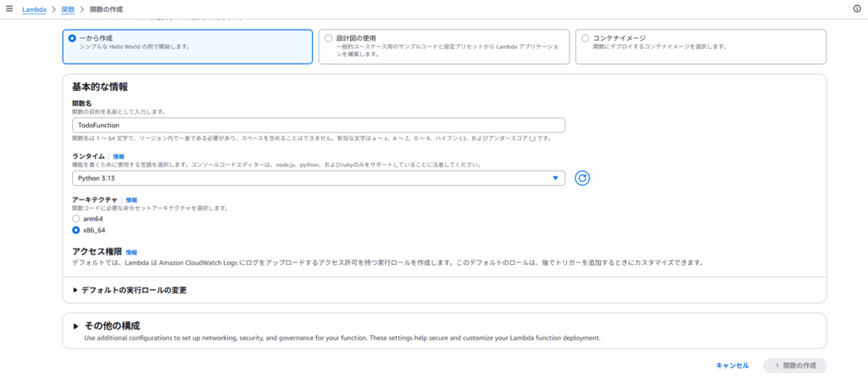Click the 関数名 field containing TodoFunction
The image size is (868, 376).
tap(318, 125)
